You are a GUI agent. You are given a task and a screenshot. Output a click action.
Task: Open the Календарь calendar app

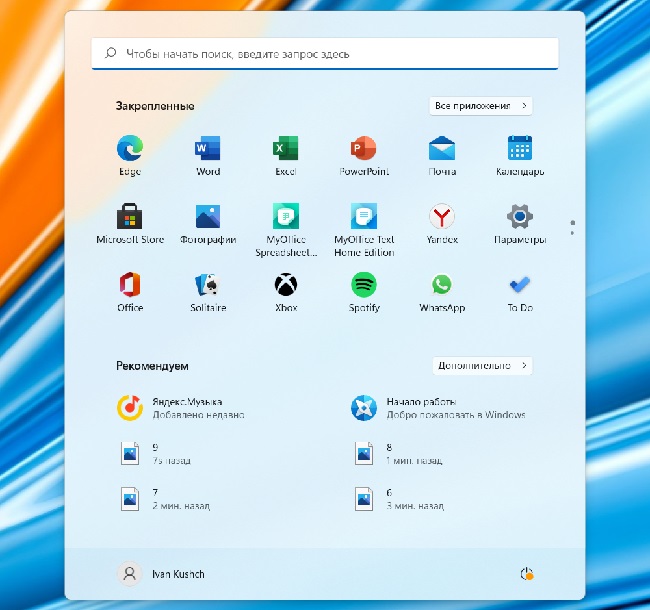(x=520, y=155)
